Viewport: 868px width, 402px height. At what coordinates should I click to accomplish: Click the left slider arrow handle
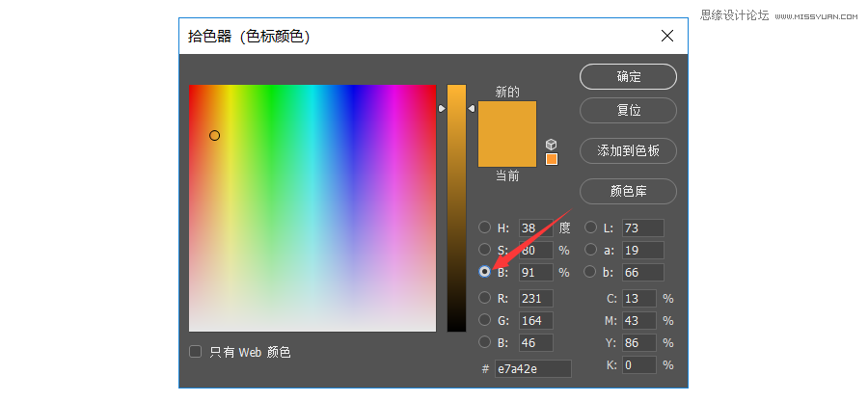click(x=441, y=108)
